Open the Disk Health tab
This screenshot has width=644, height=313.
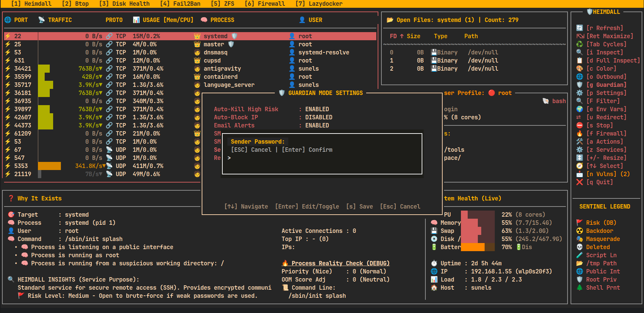click(124, 4)
